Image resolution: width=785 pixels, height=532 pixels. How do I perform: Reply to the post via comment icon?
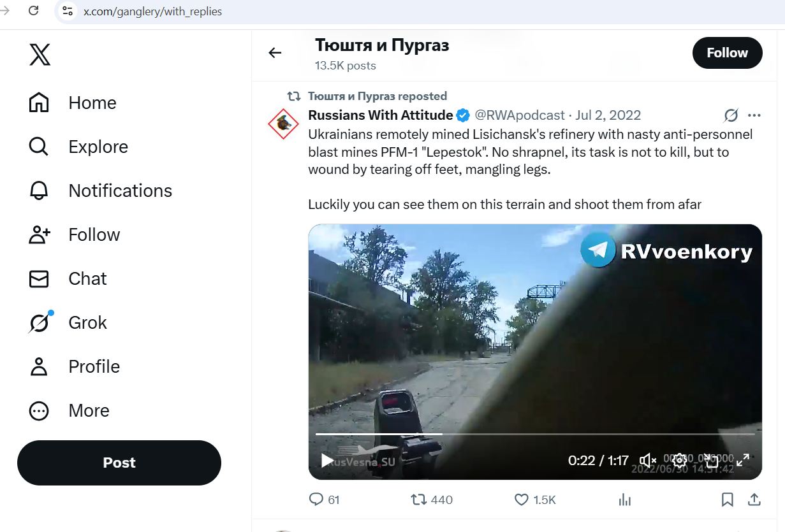click(x=316, y=500)
